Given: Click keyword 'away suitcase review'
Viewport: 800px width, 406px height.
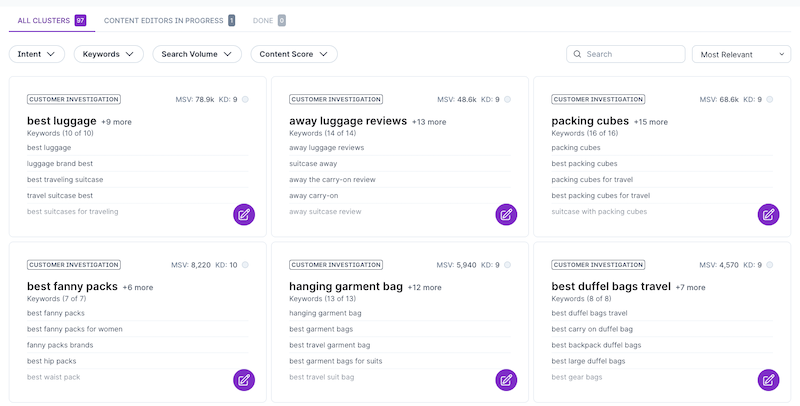Looking at the screenshot, I should [325, 211].
